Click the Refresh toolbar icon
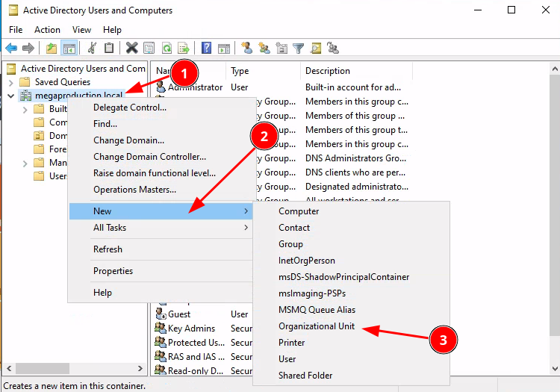The width and height of the screenshot is (560, 392). (x=167, y=48)
